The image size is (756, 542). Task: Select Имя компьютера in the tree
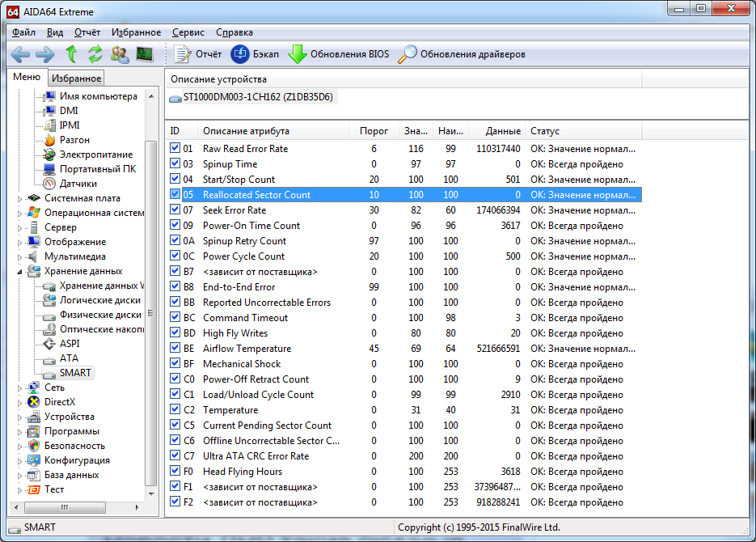[x=99, y=96]
